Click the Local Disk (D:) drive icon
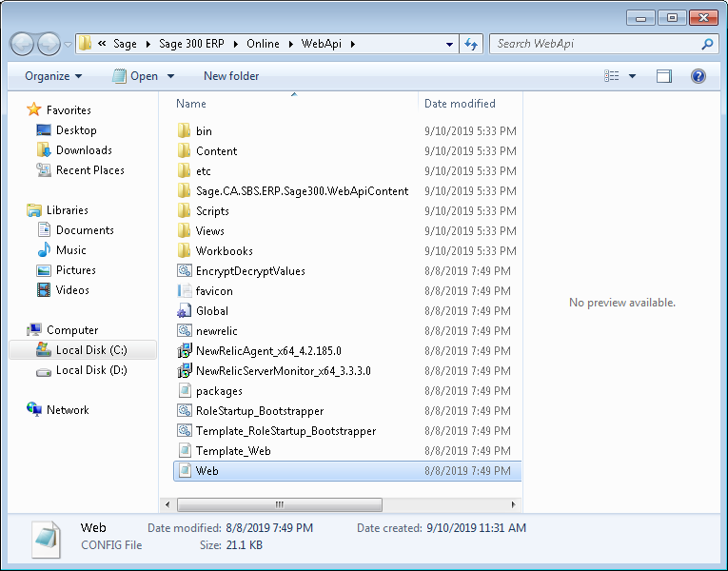The height and width of the screenshot is (571, 728). tap(44, 371)
